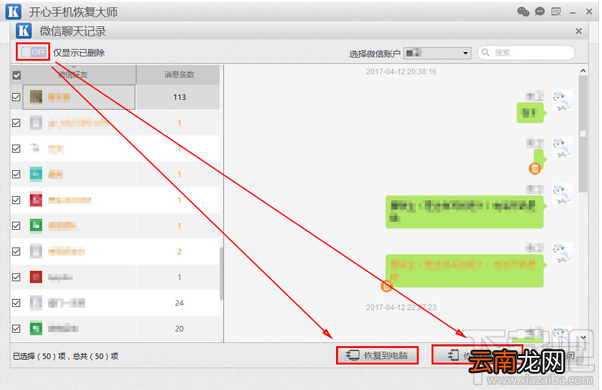
Task: Sort by the 微信好友 column header
Action: click(x=73, y=74)
